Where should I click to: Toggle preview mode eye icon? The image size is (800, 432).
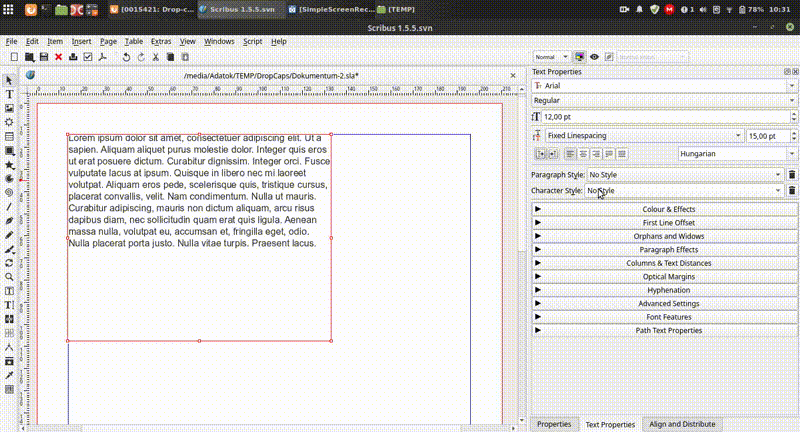pos(595,57)
